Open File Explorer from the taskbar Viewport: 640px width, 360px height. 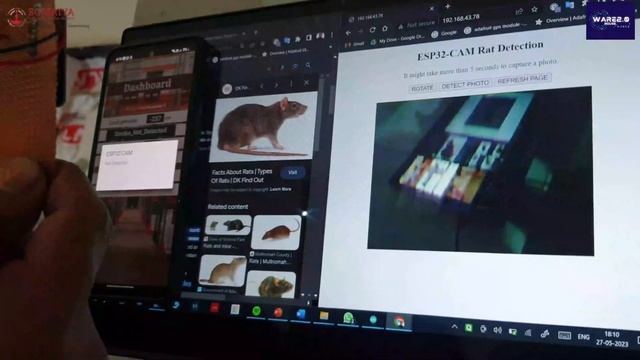[x=324, y=316]
